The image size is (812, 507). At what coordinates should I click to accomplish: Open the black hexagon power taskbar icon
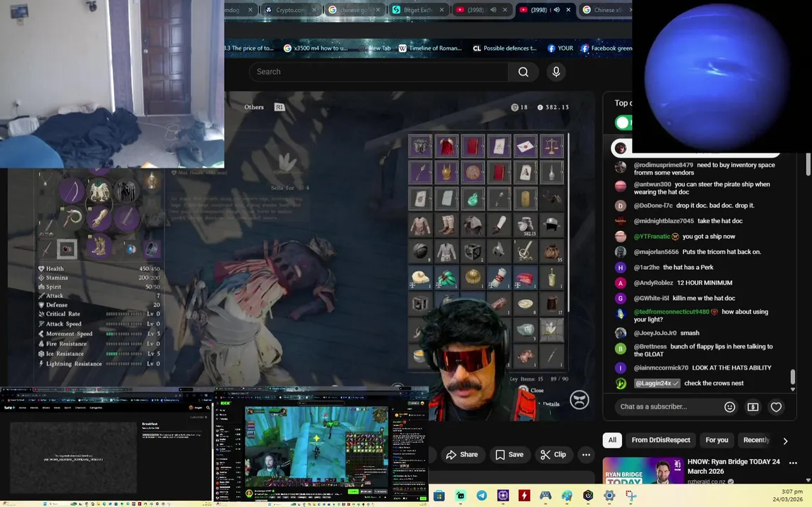pos(588,496)
